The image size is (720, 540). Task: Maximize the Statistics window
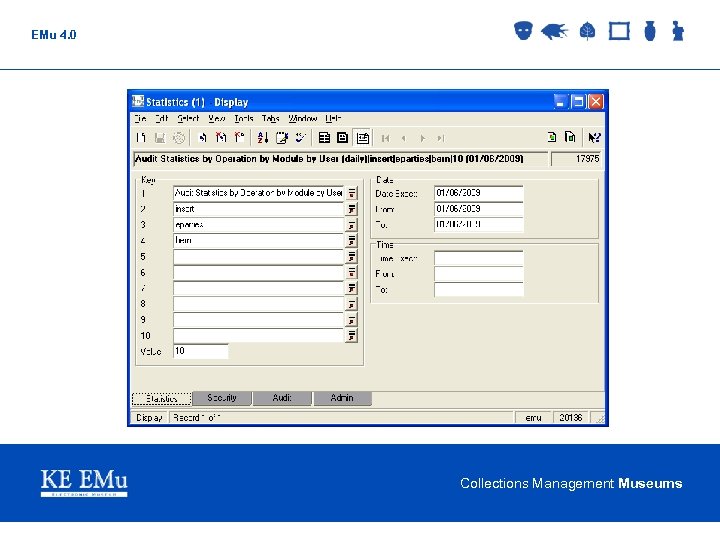578,101
